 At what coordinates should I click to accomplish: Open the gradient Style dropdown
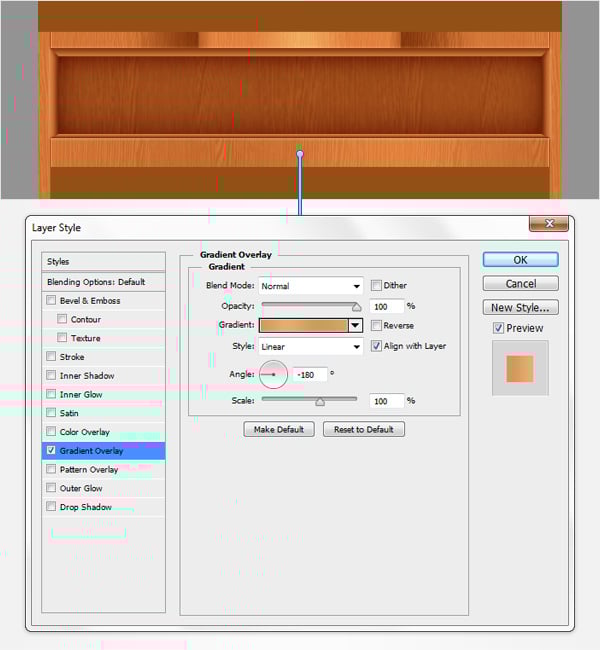(x=311, y=347)
